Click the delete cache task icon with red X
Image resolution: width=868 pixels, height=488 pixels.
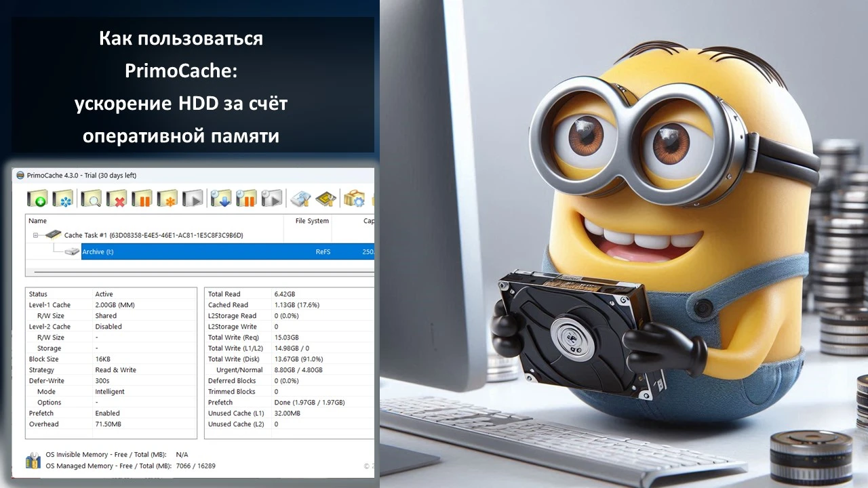click(x=117, y=198)
